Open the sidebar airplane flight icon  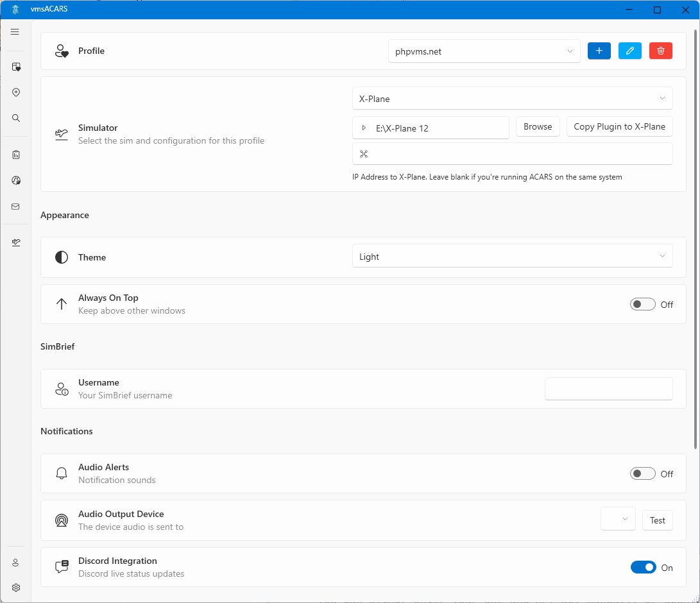point(16,242)
